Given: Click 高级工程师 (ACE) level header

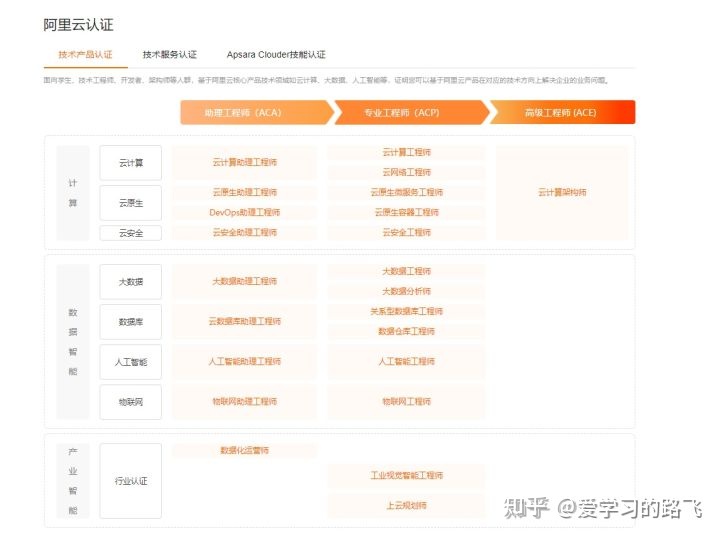Looking at the screenshot, I should pos(562,112).
